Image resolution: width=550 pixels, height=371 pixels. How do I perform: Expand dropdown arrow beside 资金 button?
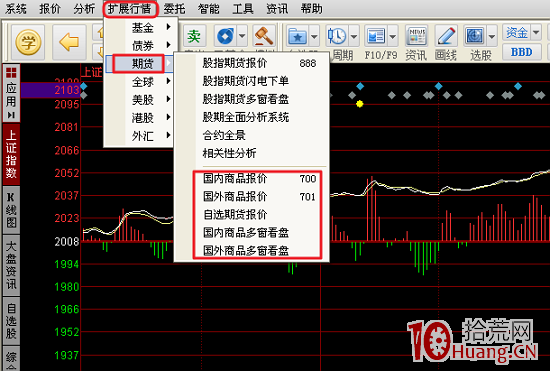point(536,33)
